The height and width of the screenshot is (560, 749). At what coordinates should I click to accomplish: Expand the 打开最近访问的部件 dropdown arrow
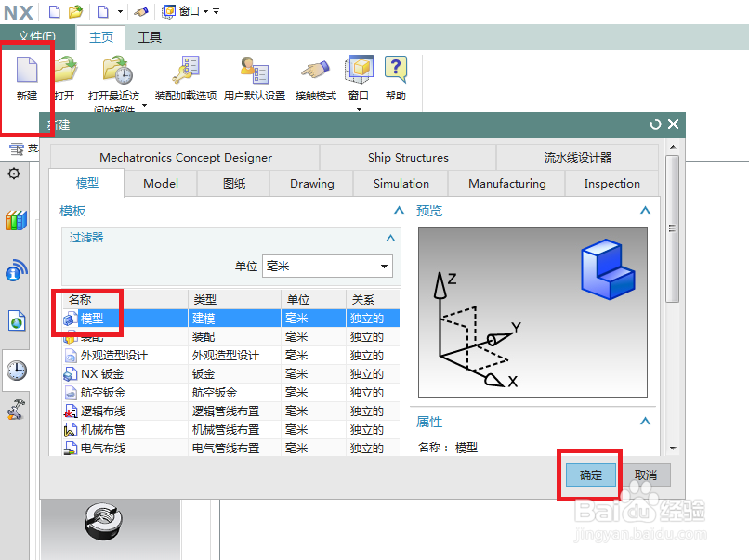coord(145,106)
